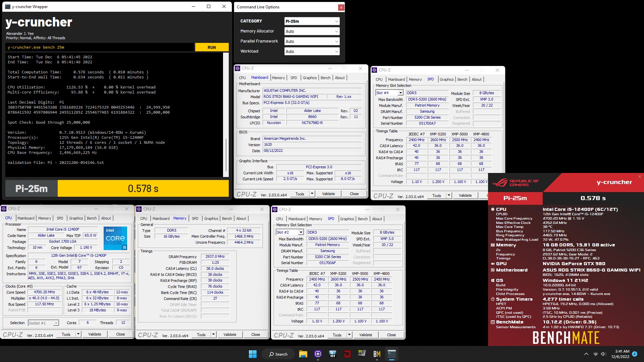The height and width of the screenshot is (362, 644).
Task: Open the Socket #1 selection dropdown
Action: click(x=43, y=323)
